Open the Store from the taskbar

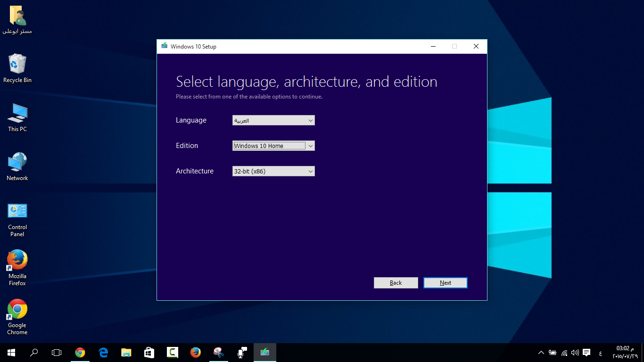click(x=149, y=353)
